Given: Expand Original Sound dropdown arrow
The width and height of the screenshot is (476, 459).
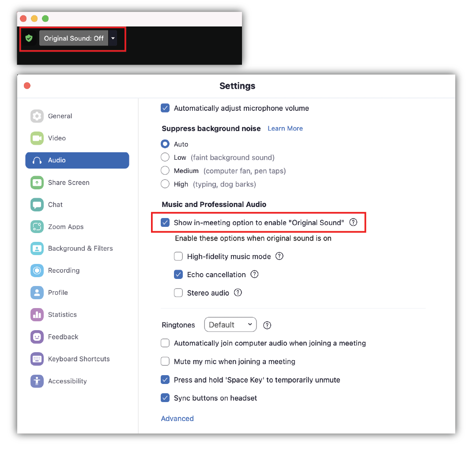Looking at the screenshot, I should tap(113, 38).
